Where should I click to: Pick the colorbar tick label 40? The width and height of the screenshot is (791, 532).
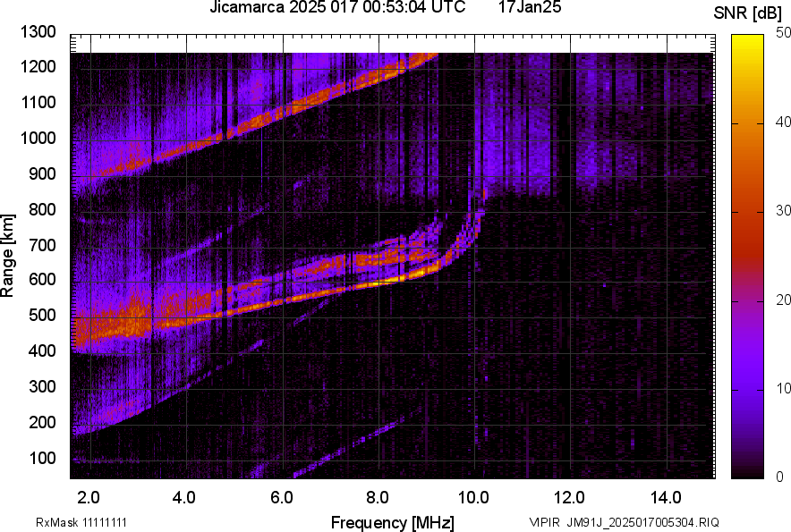(784, 122)
